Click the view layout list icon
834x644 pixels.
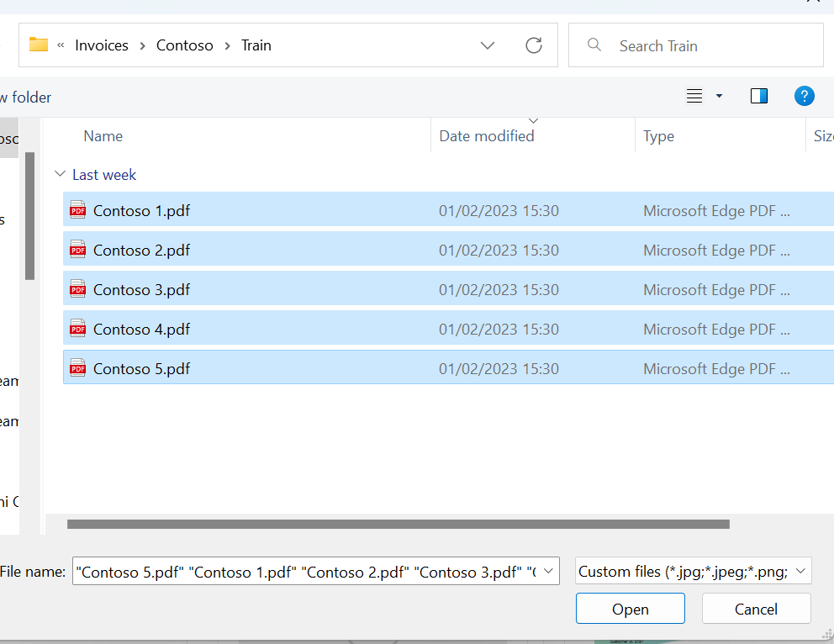click(x=694, y=96)
